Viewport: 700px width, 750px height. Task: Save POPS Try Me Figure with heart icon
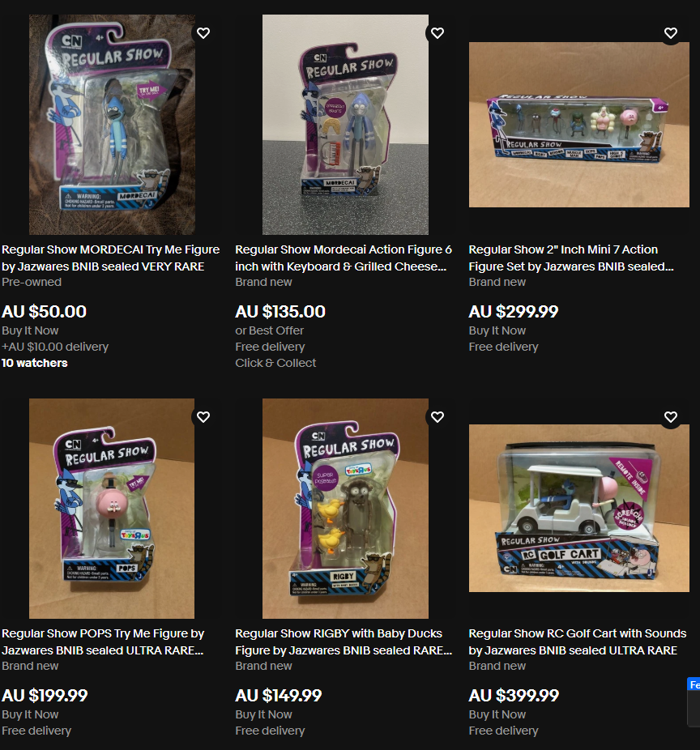tap(203, 417)
